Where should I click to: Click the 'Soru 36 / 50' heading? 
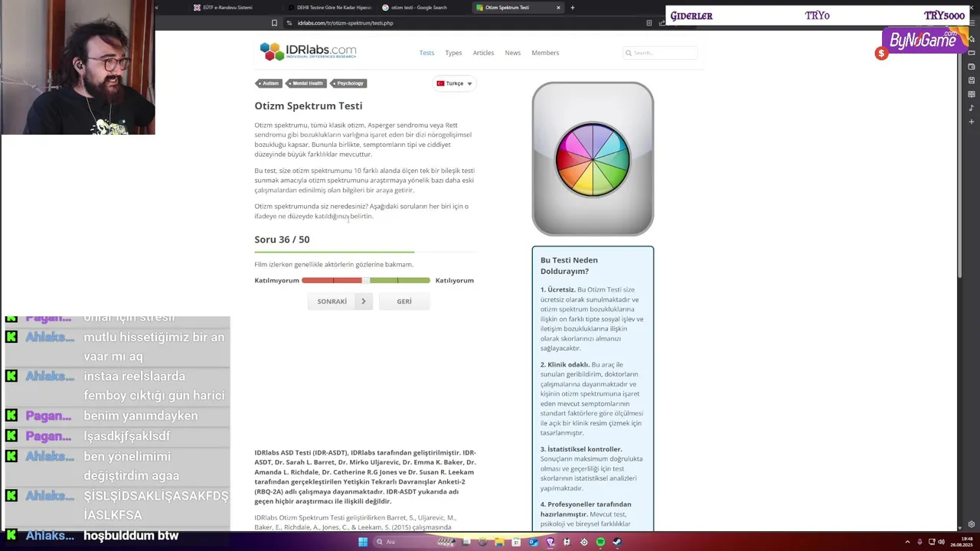[282, 240]
